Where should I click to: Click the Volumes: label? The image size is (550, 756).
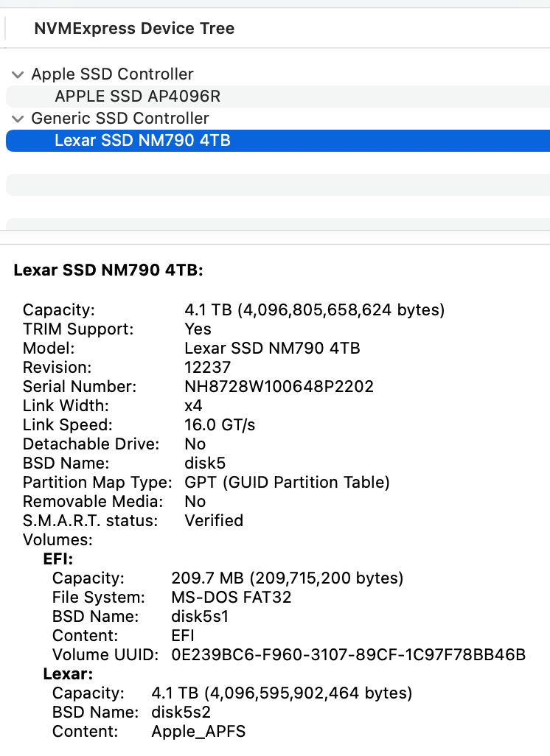[x=58, y=540]
